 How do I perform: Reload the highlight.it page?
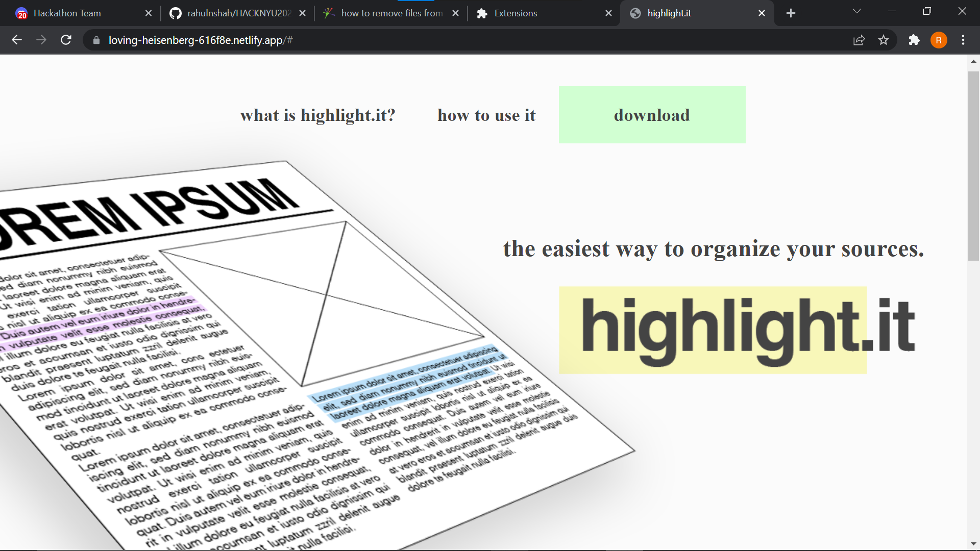tap(66, 40)
